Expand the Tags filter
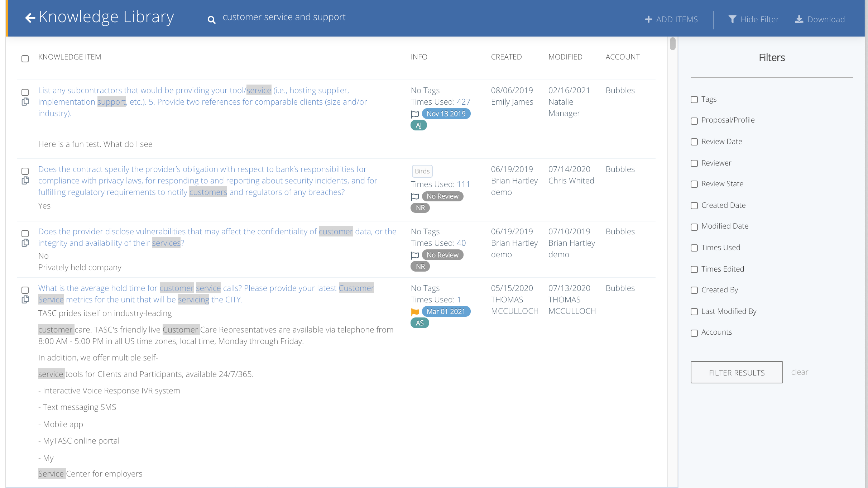This screenshot has width=868, height=488. (x=694, y=100)
